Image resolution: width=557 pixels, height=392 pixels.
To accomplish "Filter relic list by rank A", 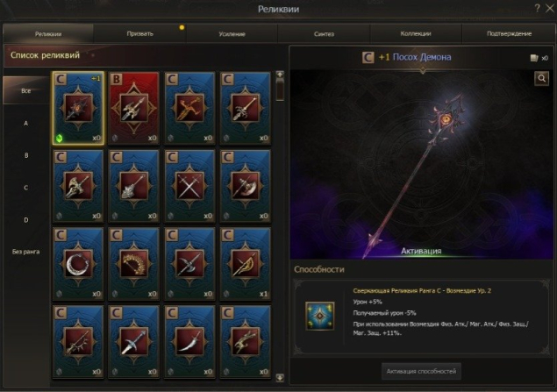I will click(x=26, y=123).
